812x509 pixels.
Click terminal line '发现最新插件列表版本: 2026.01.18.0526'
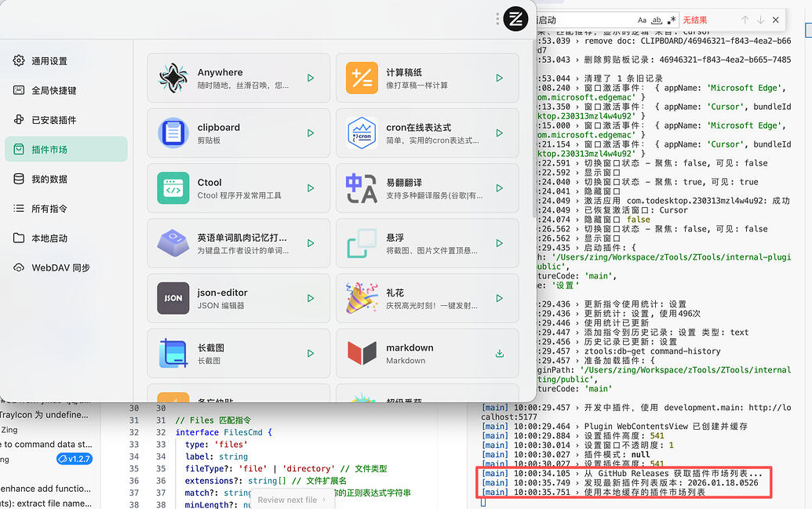pyautogui.click(x=671, y=482)
